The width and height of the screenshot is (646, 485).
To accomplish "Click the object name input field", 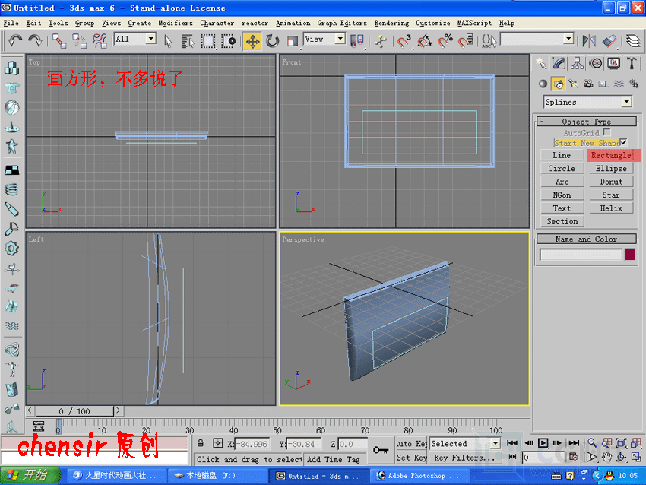I will click(x=580, y=254).
